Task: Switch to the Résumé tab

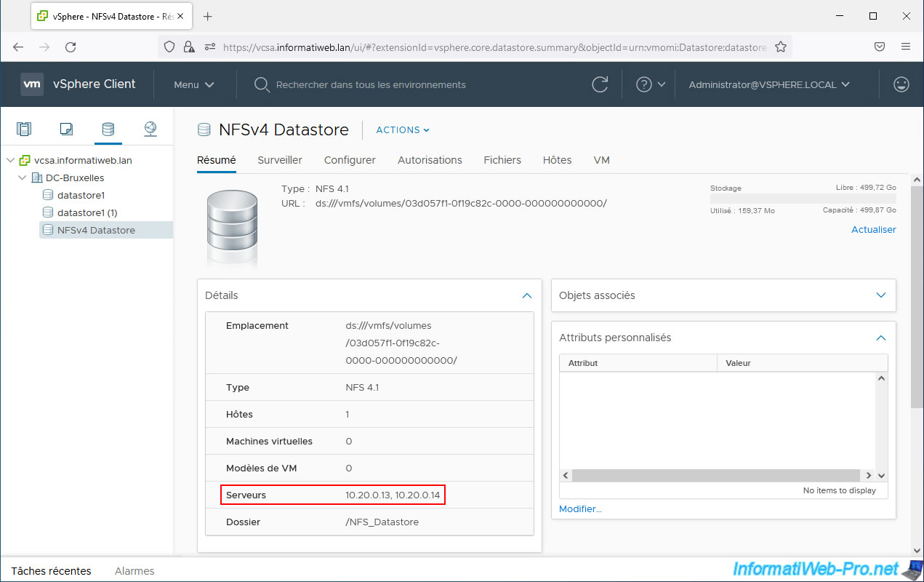Action: click(x=217, y=160)
